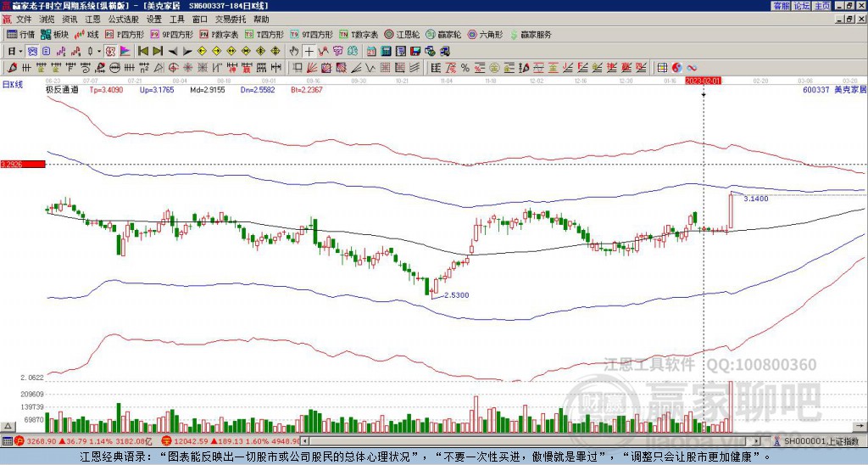Image resolution: width=868 pixels, height=465 pixels.
Task: Jump to first bar icon
Action: click(x=142, y=51)
